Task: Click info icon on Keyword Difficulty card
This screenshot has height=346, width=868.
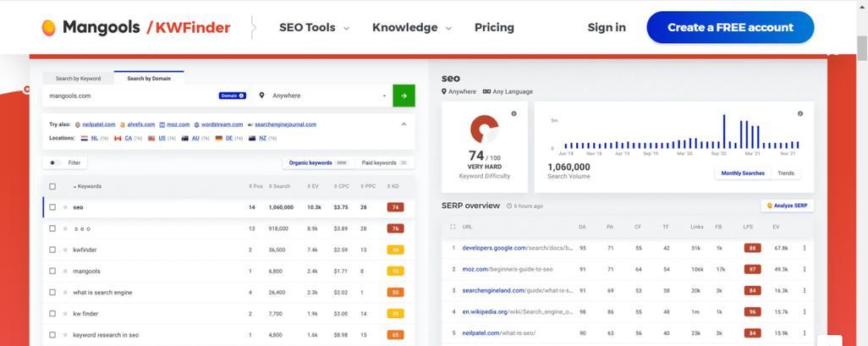Action: click(x=514, y=113)
